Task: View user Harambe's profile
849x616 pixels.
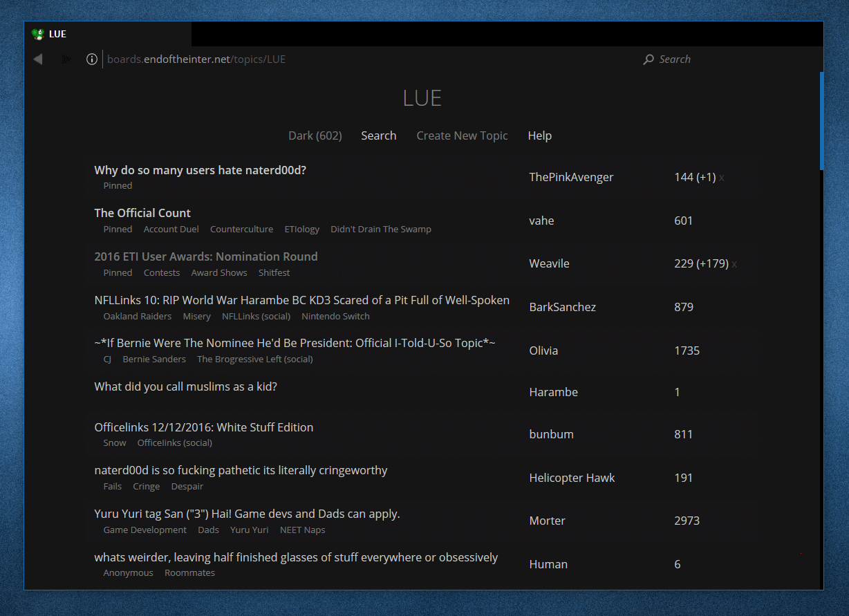Action: [x=553, y=393]
